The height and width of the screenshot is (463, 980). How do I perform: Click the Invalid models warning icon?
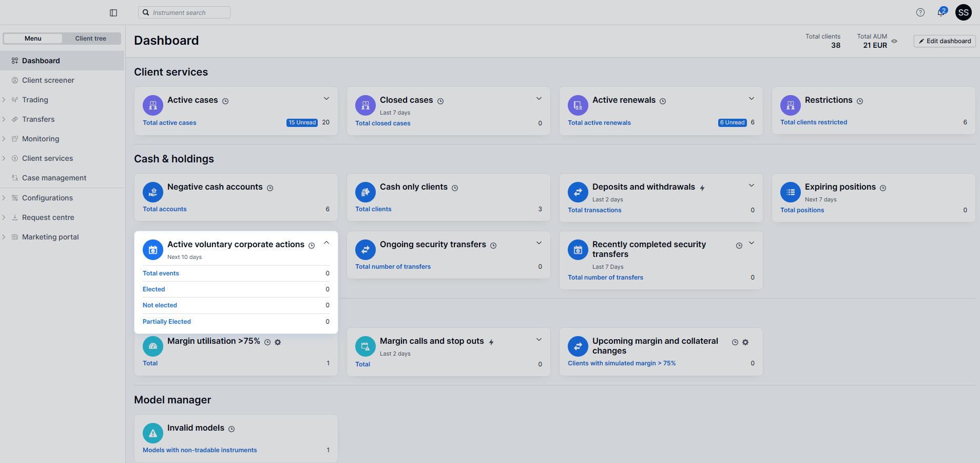click(153, 433)
